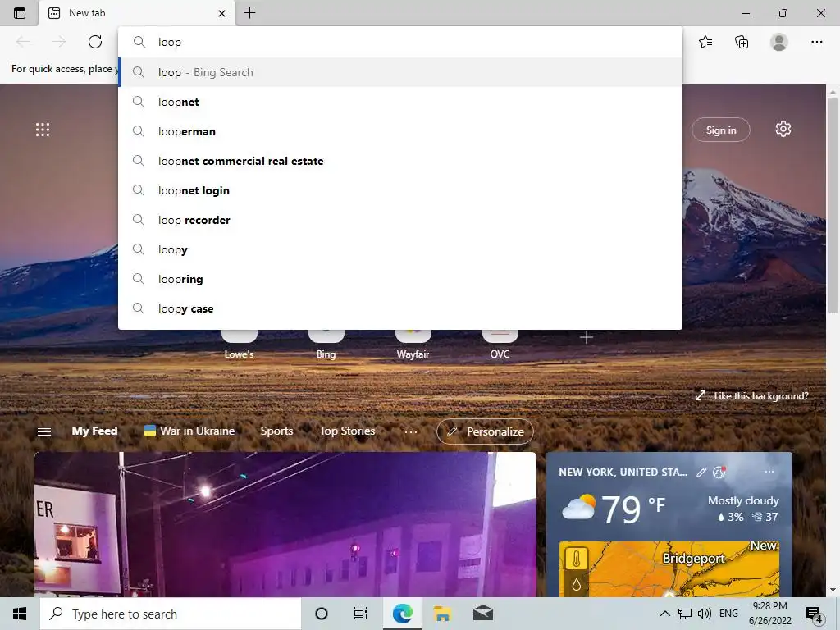840x630 pixels.
Task: Open the QVC quick link
Action: pyautogui.click(x=500, y=345)
